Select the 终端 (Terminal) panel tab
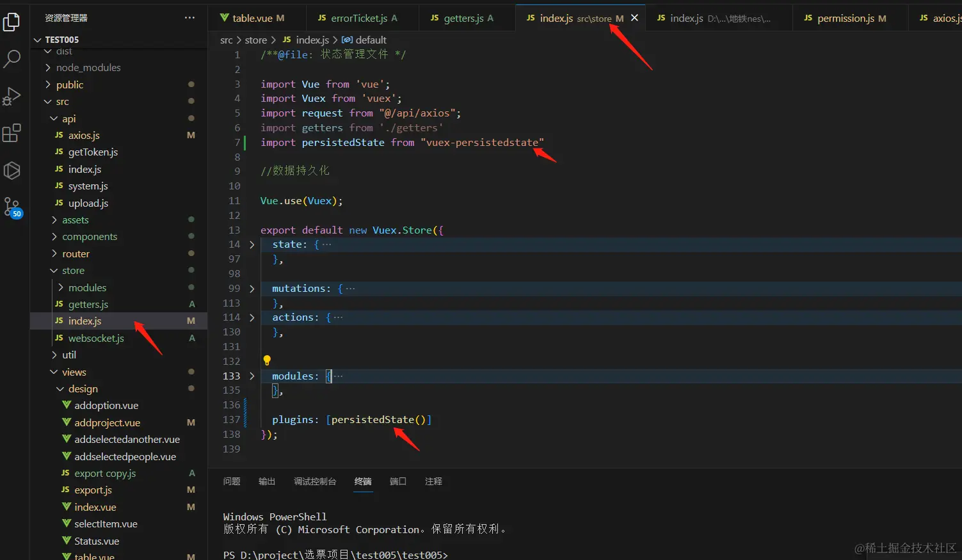This screenshot has height=560, width=962. click(363, 481)
